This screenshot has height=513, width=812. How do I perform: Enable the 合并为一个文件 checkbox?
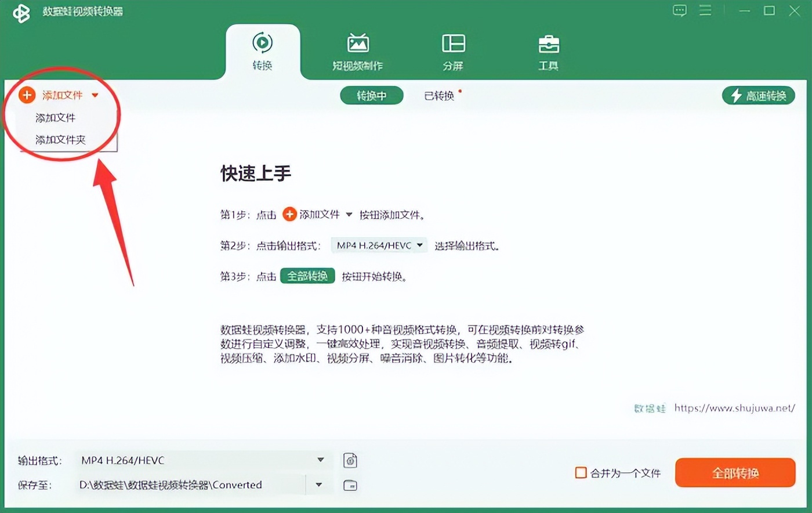tap(581, 473)
